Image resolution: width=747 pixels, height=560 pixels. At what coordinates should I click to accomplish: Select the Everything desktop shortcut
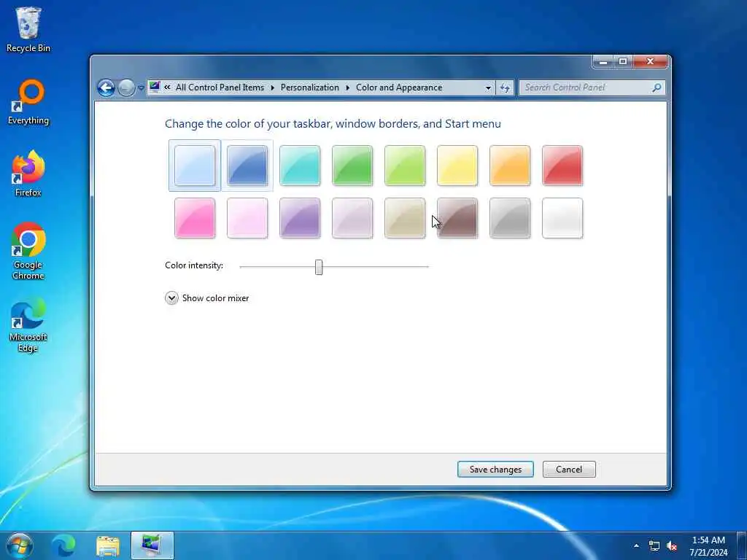click(28, 102)
